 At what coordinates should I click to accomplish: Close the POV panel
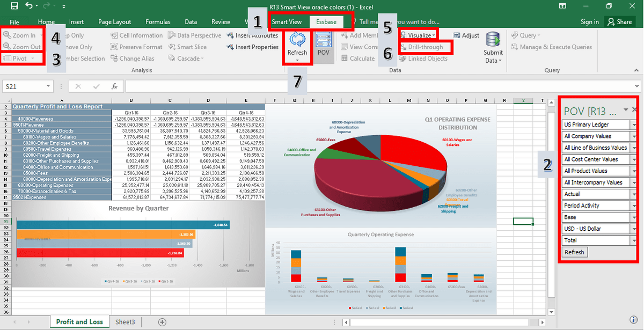[x=635, y=109]
